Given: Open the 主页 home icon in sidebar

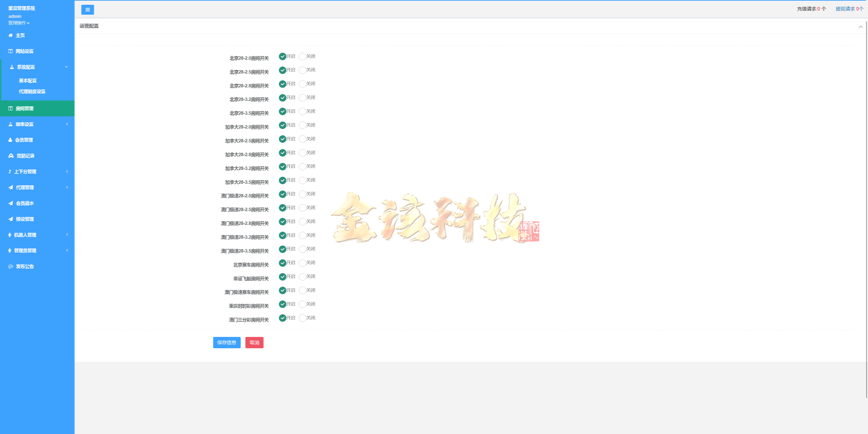Looking at the screenshot, I should pyautogui.click(x=10, y=35).
